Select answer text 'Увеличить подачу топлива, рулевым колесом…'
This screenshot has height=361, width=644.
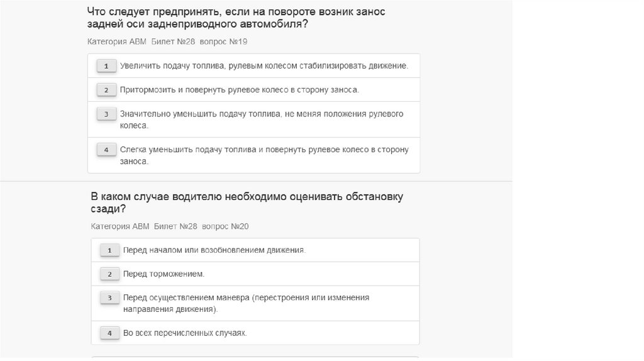[x=264, y=65]
